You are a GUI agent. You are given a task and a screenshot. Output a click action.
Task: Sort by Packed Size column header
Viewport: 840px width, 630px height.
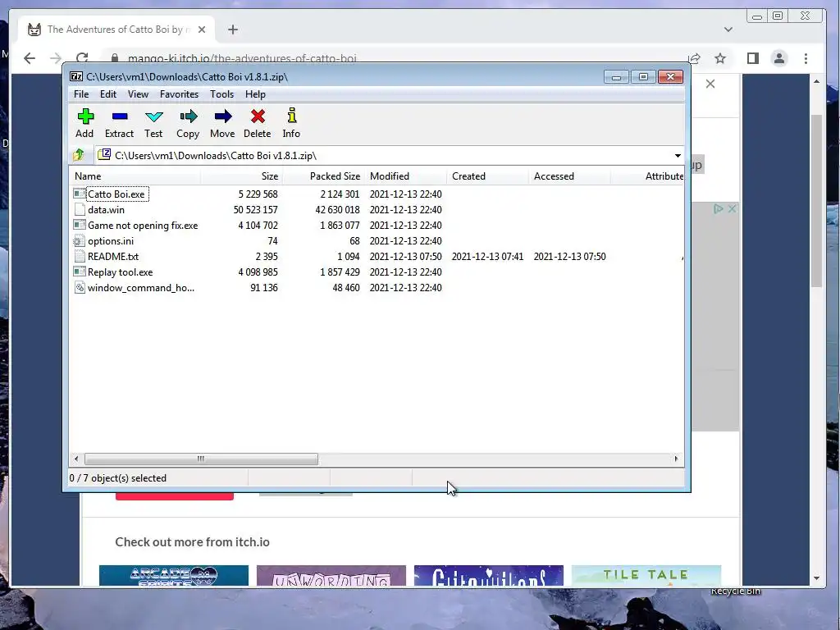coord(323,176)
